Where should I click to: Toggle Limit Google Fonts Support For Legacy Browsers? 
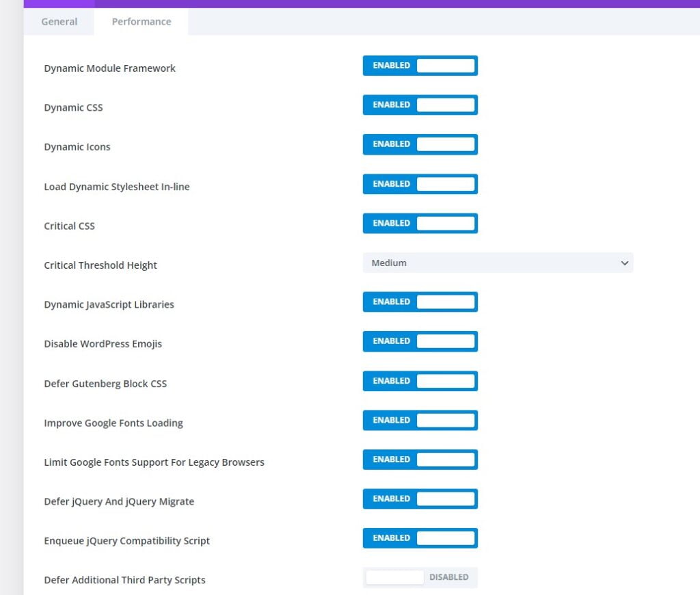click(420, 460)
